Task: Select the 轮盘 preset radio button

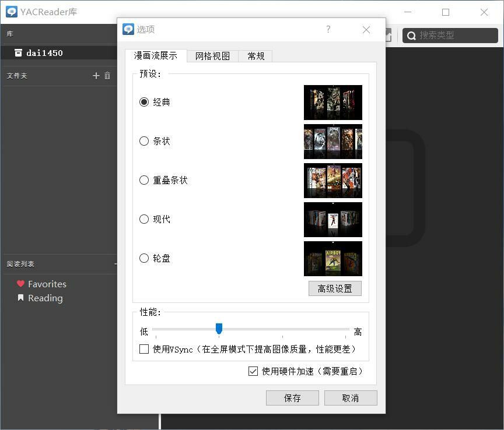Action: [x=144, y=258]
